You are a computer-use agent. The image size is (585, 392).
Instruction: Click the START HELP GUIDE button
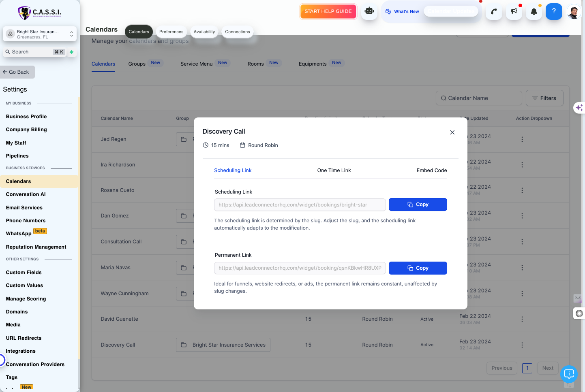328,11
